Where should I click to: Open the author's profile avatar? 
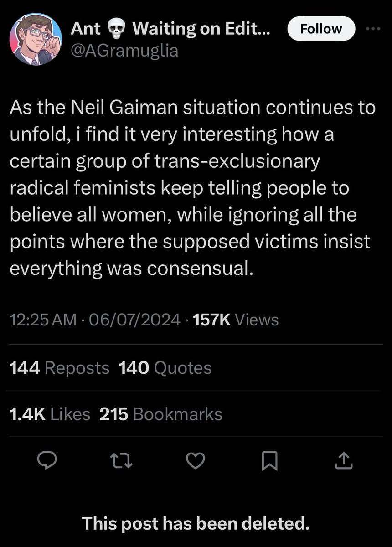pyautogui.click(x=36, y=39)
